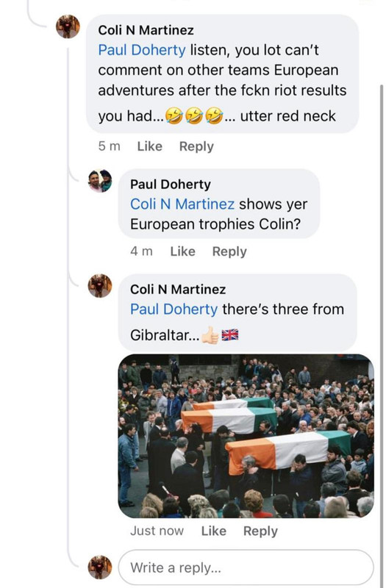Click the avatar next to Write a reply
This screenshot has width=386, height=588.
(x=100, y=567)
